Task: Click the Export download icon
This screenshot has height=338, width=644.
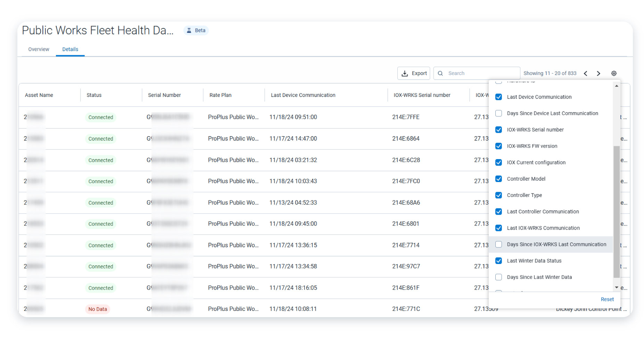Action: [405, 73]
